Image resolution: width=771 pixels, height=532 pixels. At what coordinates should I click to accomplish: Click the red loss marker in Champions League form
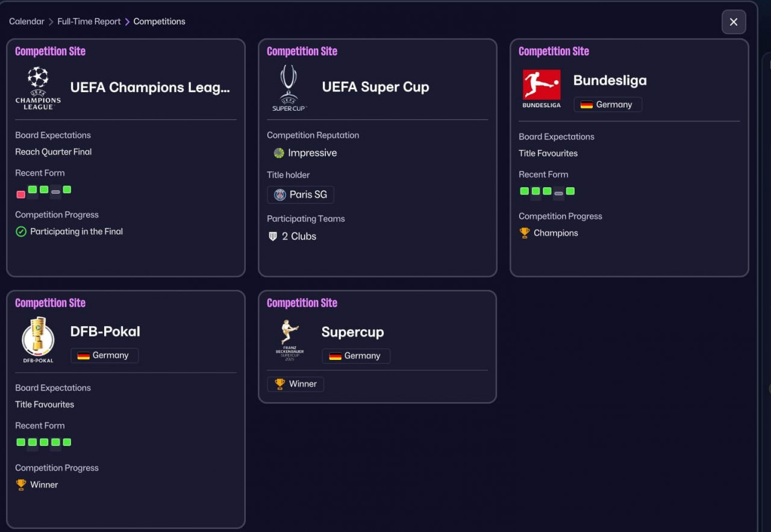click(21, 194)
